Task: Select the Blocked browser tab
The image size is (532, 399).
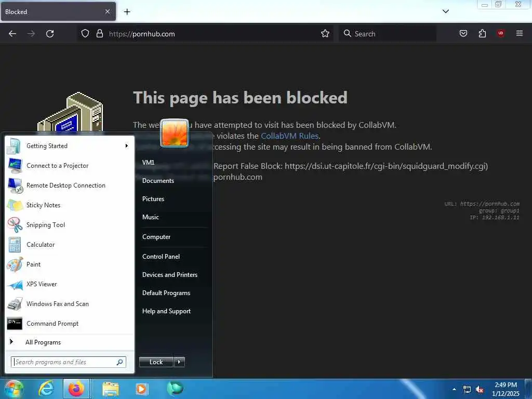Action: click(x=58, y=12)
